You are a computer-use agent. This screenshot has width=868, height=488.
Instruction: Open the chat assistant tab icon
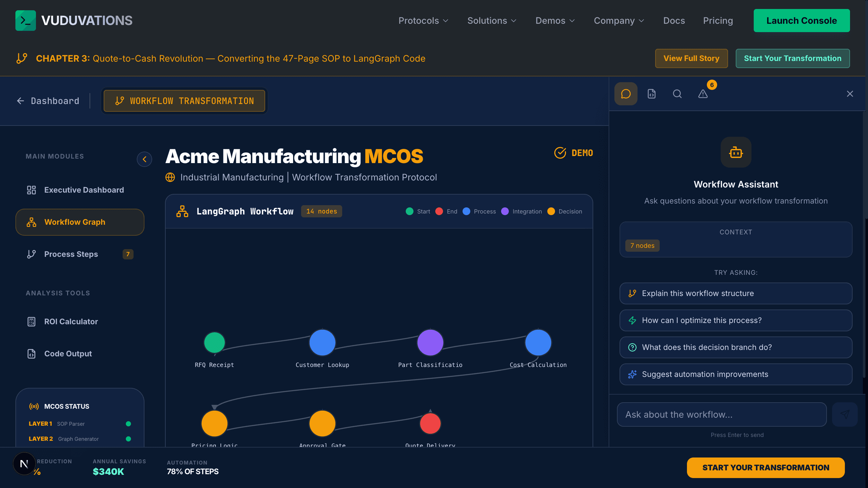coord(626,94)
